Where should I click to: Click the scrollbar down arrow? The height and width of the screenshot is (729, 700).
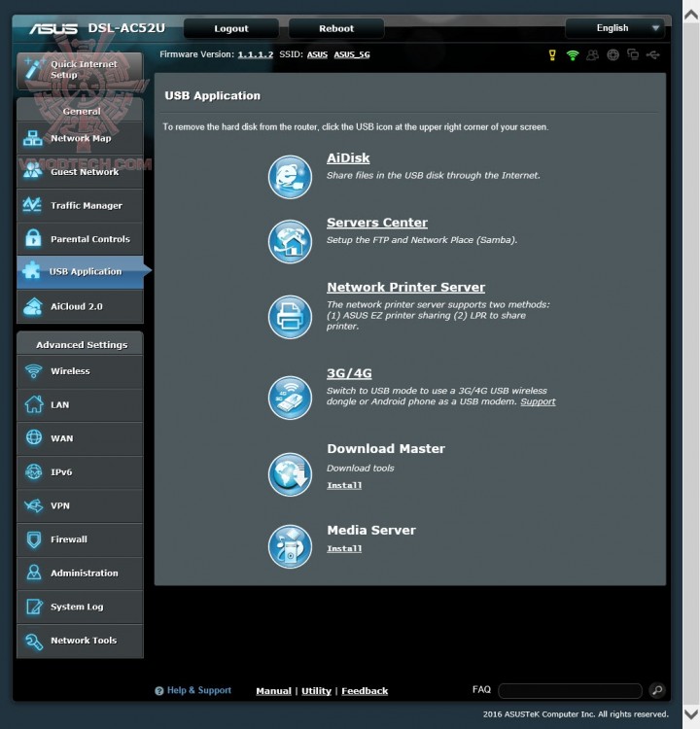[691, 713]
